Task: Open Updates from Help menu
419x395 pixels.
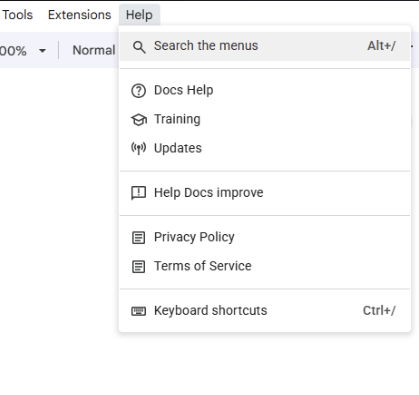Action: click(x=265, y=148)
